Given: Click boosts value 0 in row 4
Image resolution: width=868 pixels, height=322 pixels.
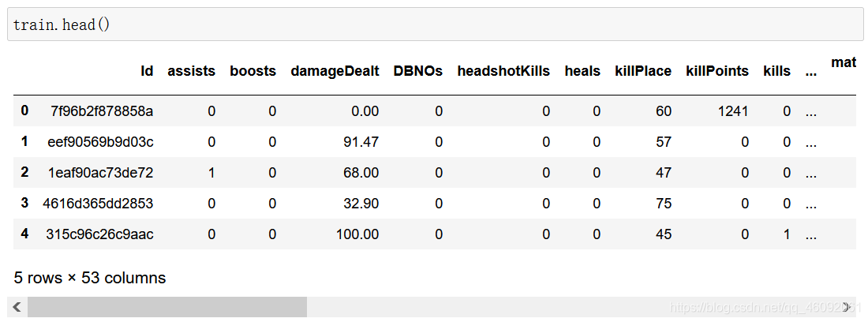Looking at the screenshot, I should click(271, 234).
